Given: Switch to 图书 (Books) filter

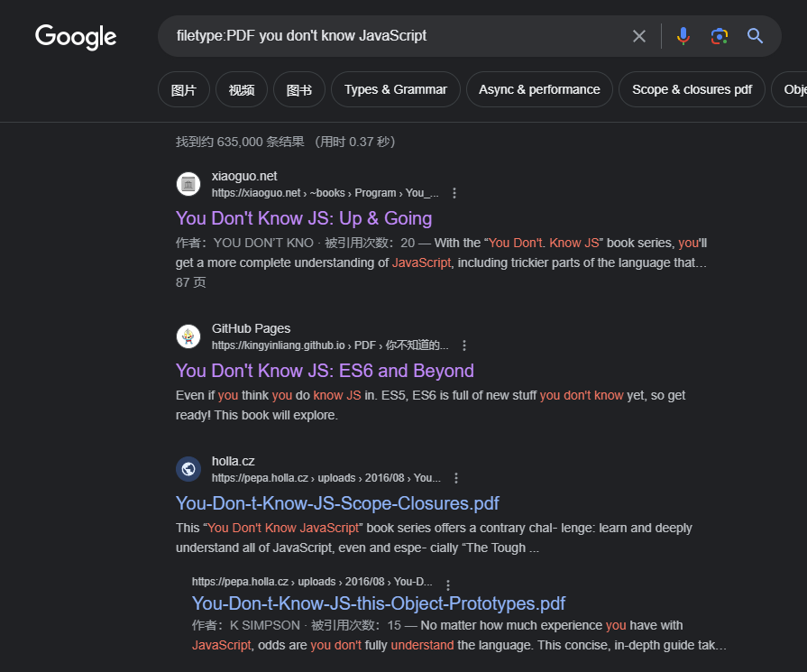Looking at the screenshot, I should coord(299,89).
